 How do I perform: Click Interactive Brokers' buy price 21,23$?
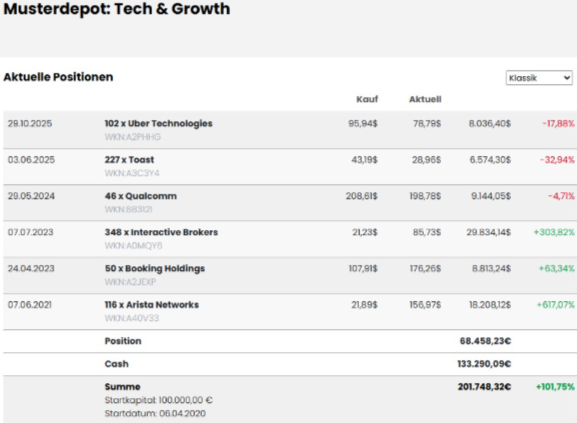[x=365, y=232]
